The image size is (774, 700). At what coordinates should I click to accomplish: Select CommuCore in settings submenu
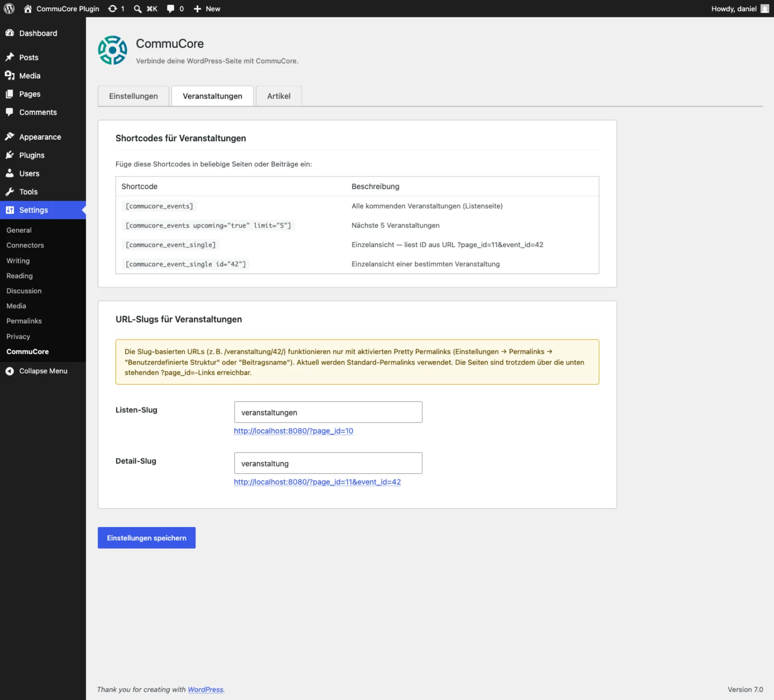tap(28, 351)
